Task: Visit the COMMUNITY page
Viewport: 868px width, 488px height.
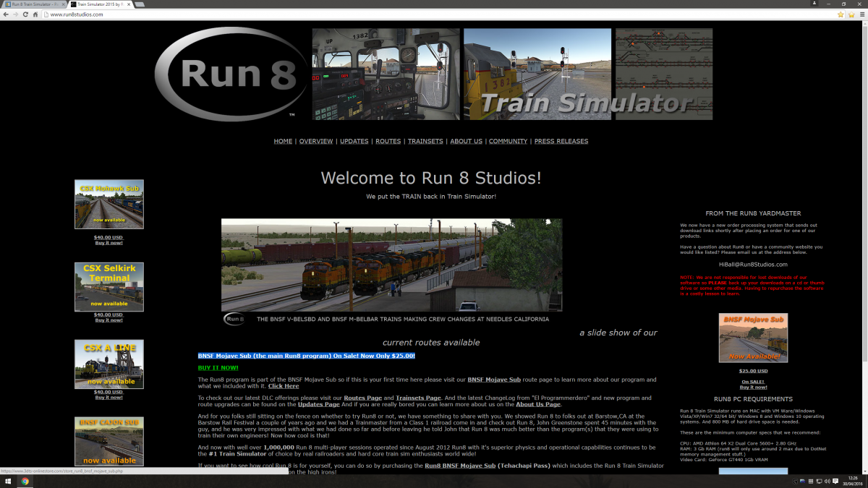Action: pyautogui.click(x=508, y=141)
